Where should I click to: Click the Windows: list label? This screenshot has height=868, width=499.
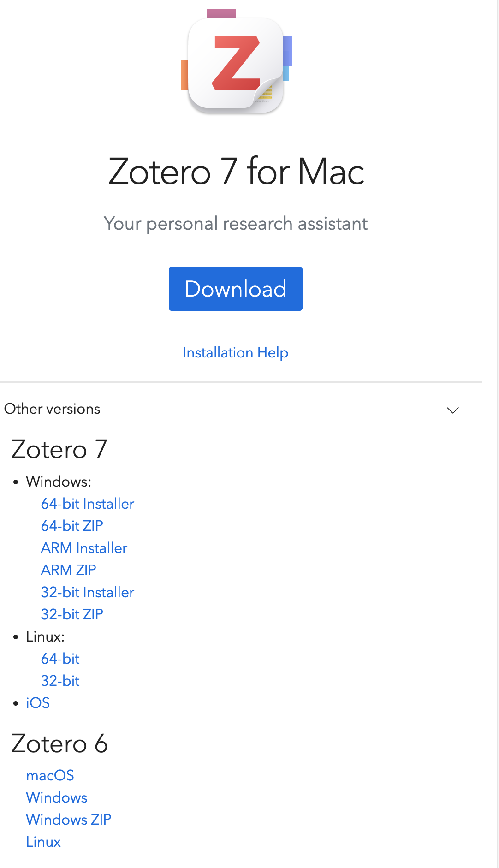[59, 482]
